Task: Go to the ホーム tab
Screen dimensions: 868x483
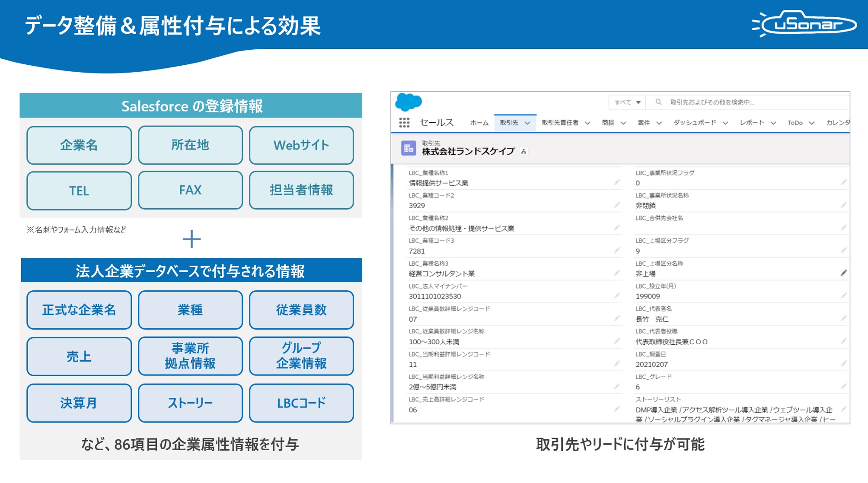Action: [x=479, y=123]
